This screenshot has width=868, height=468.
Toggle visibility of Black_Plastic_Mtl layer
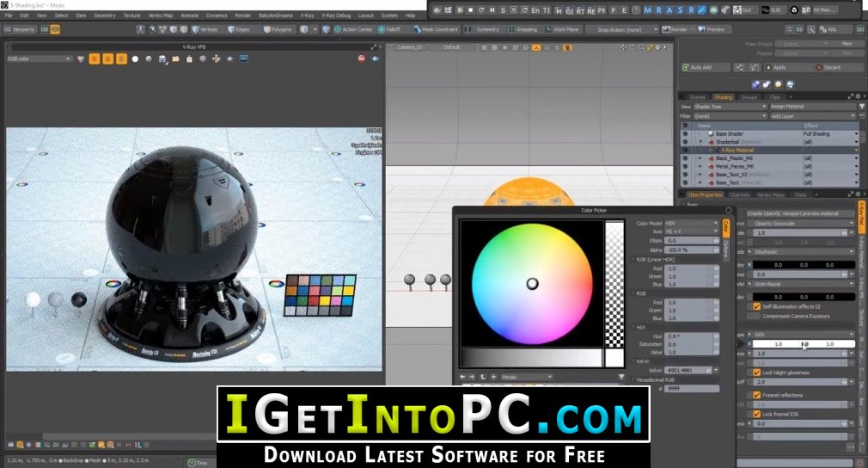point(685,158)
